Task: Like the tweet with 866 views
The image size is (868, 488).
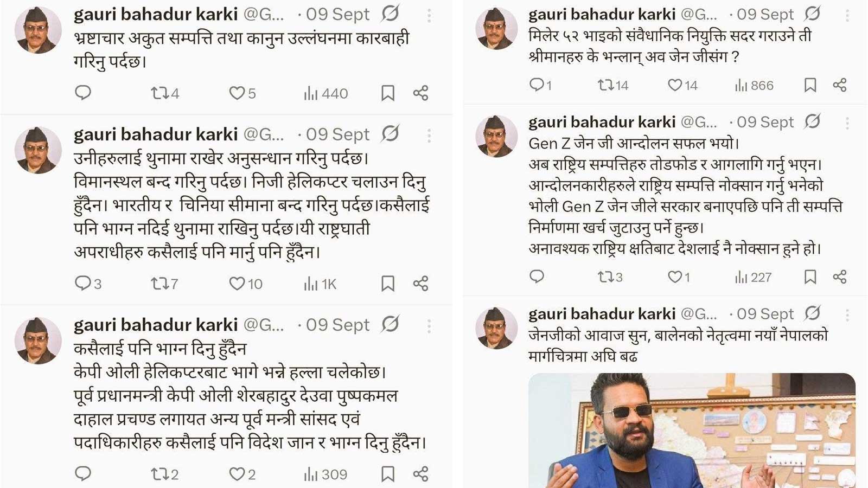Action: click(682, 85)
